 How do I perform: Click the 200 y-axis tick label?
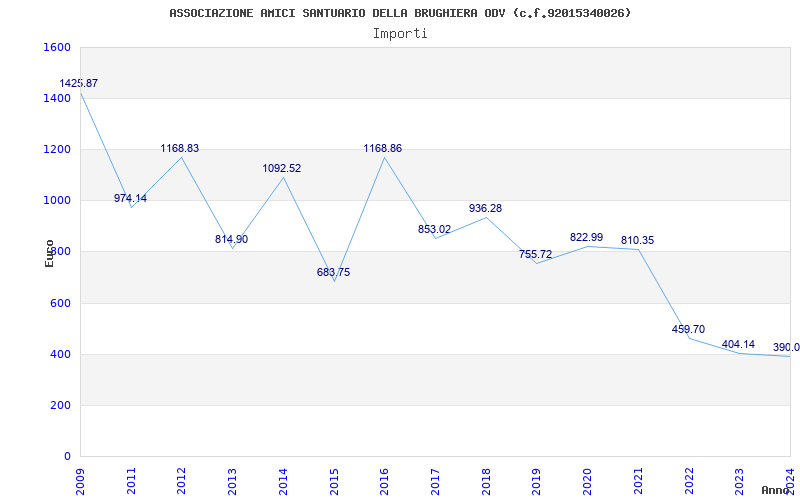pyautogui.click(x=60, y=406)
